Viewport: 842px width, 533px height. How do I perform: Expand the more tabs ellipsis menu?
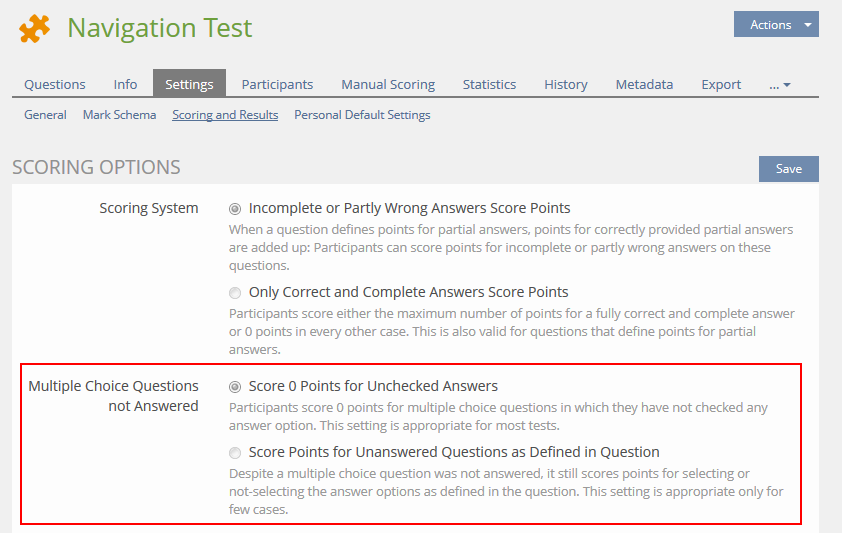click(780, 85)
